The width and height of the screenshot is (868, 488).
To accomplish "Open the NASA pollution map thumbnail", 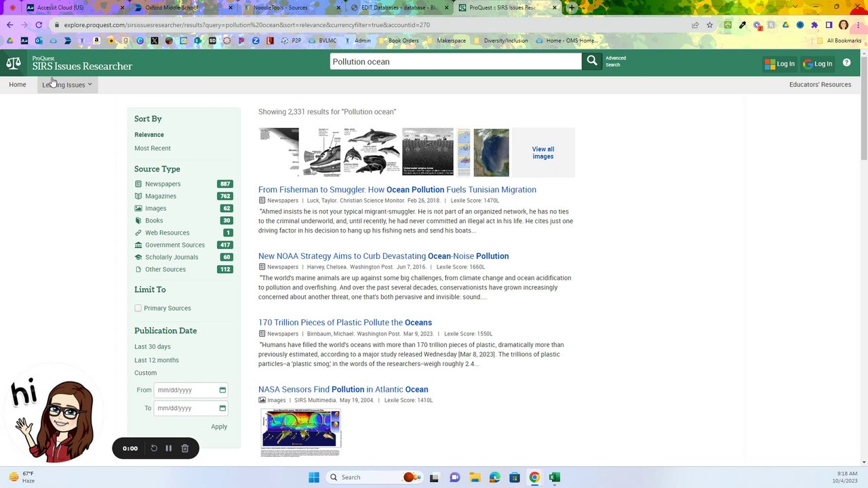I will pos(301,432).
